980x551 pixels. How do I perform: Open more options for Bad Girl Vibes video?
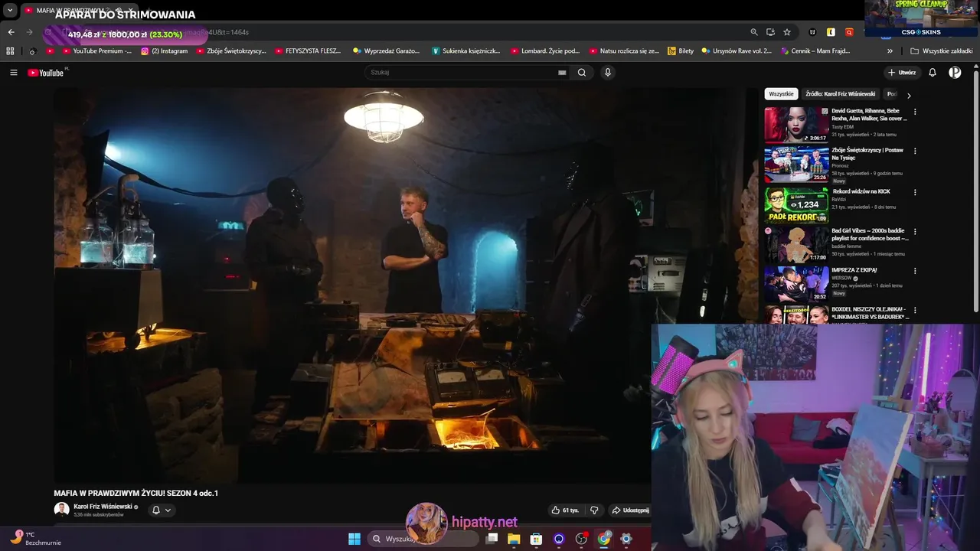click(915, 231)
